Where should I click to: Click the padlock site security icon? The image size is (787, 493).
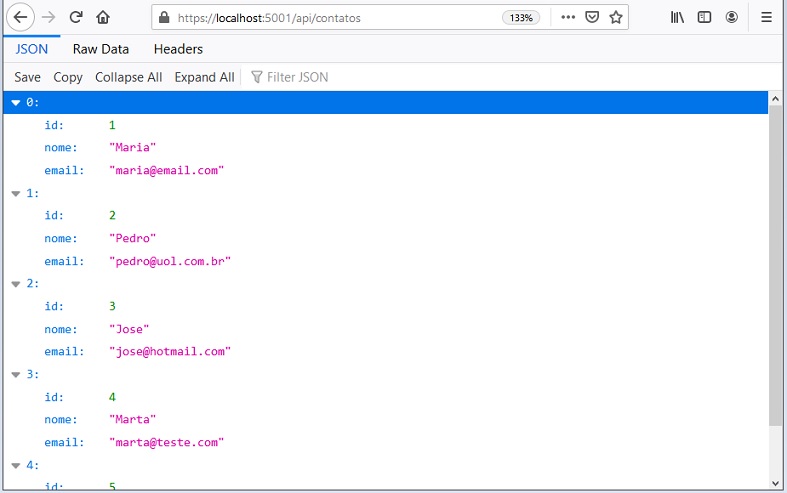pyautogui.click(x=164, y=18)
